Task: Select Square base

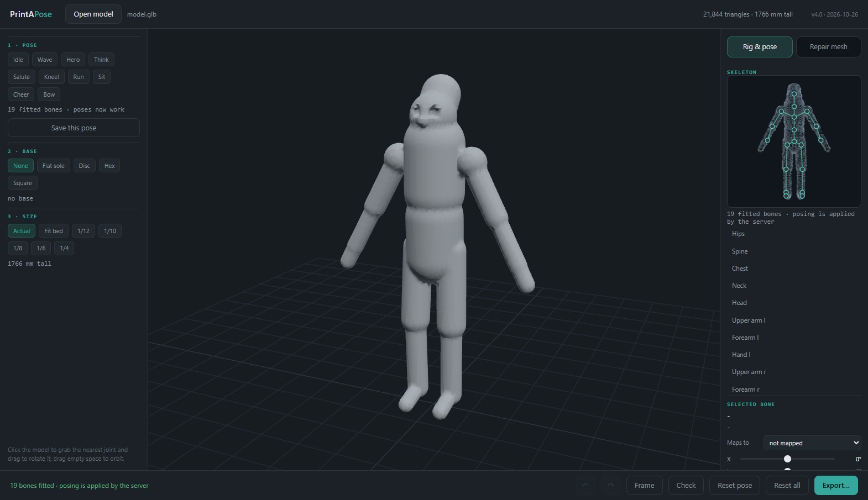Action: [23, 183]
